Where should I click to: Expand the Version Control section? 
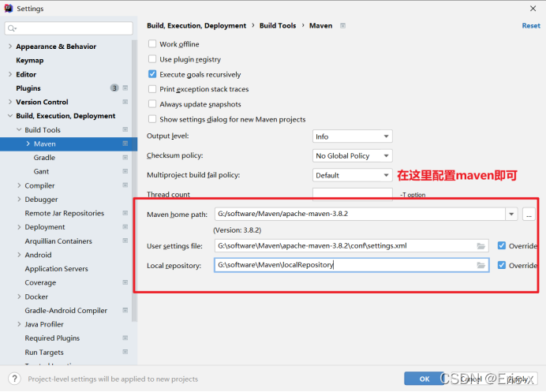coord(10,102)
